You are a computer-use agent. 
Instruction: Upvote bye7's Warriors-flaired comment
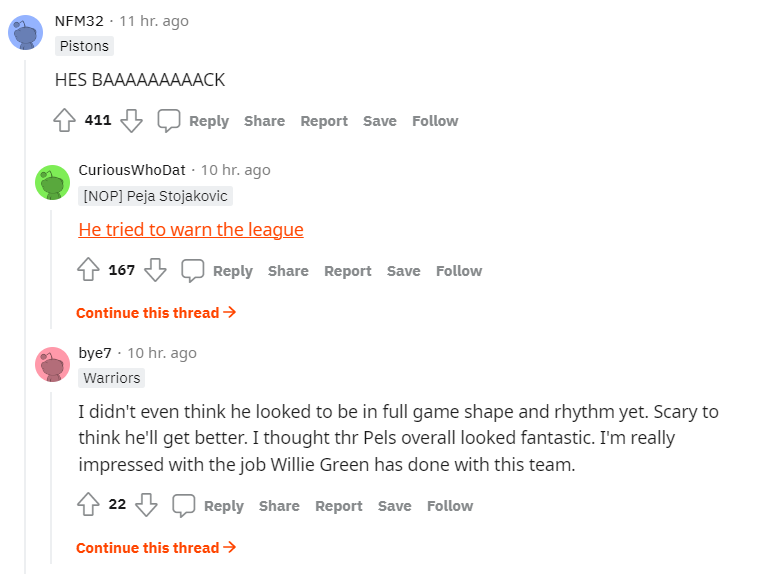pos(89,506)
